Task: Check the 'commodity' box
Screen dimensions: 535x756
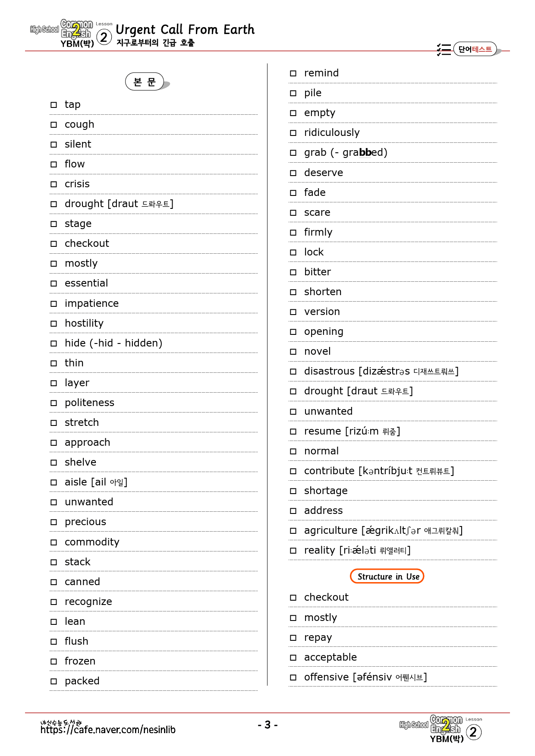Action: click(x=53, y=542)
